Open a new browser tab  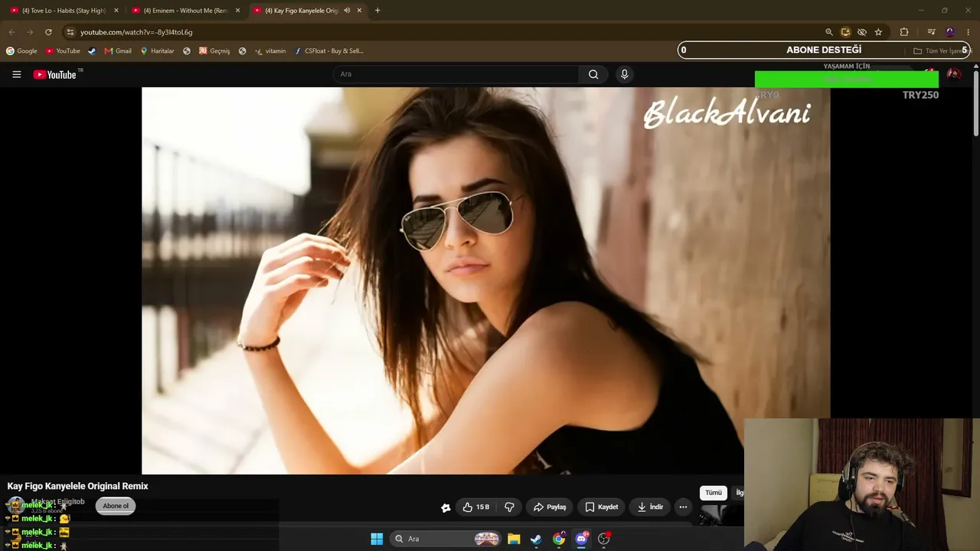pyautogui.click(x=377, y=11)
